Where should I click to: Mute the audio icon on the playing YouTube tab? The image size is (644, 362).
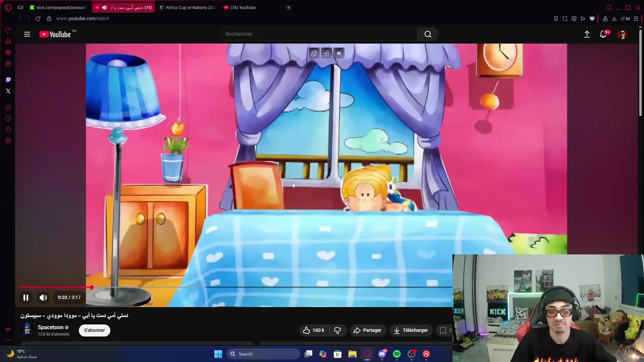tap(105, 8)
